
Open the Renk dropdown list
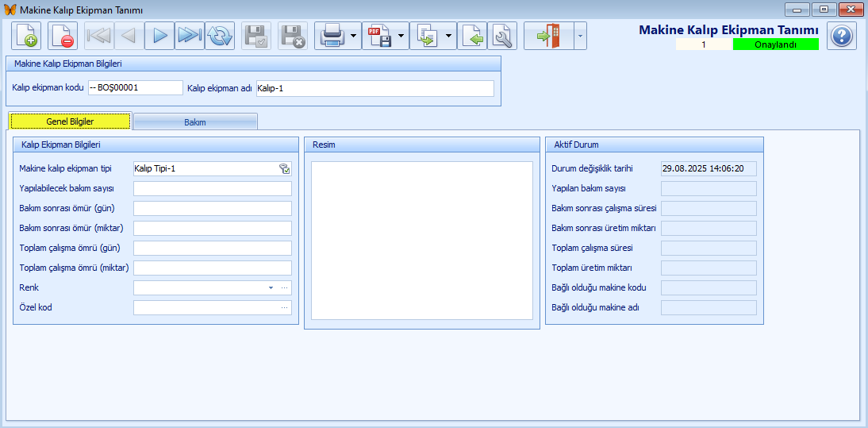(271, 287)
